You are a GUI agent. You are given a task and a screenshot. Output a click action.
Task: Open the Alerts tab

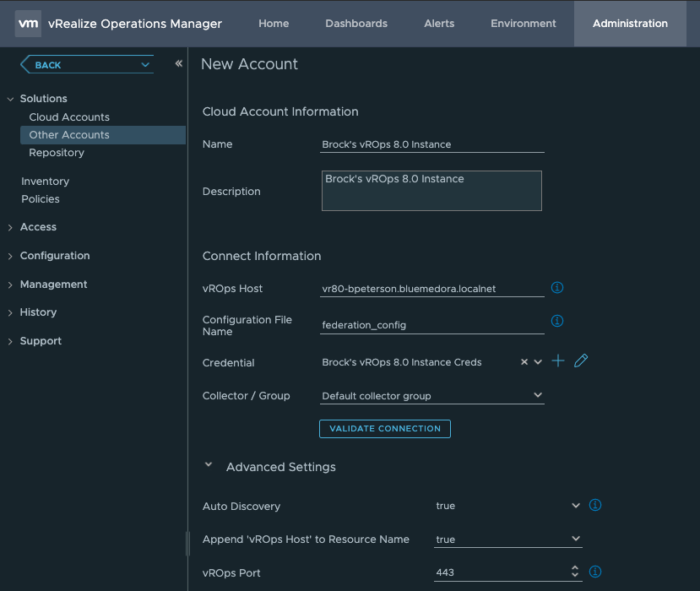click(x=439, y=24)
